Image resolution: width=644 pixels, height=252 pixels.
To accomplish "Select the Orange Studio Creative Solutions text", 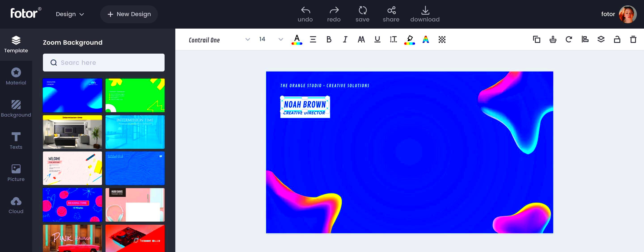I will click(x=324, y=86).
